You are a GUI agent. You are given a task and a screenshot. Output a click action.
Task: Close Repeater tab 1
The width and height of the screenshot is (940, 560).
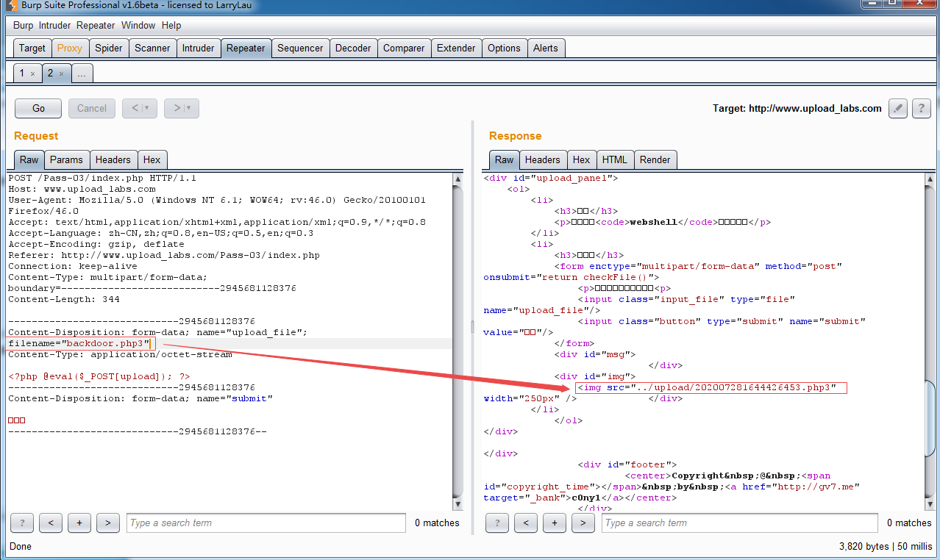pos(32,73)
